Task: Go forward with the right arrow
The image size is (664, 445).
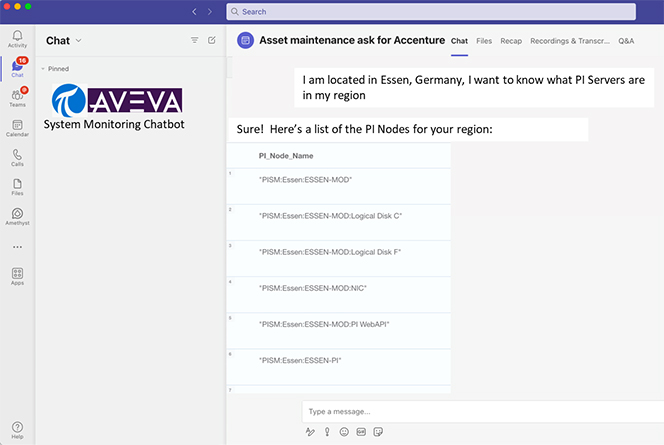Action: (210, 11)
